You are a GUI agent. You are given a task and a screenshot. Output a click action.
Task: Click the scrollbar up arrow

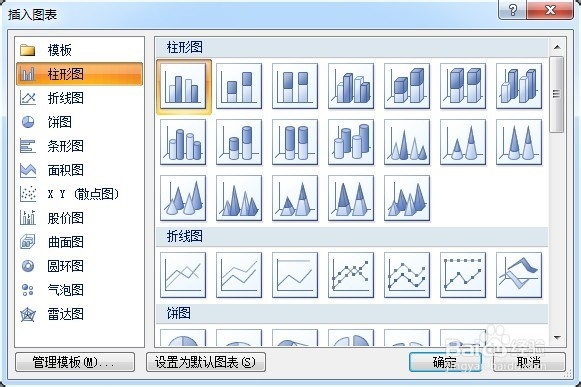(x=557, y=47)
